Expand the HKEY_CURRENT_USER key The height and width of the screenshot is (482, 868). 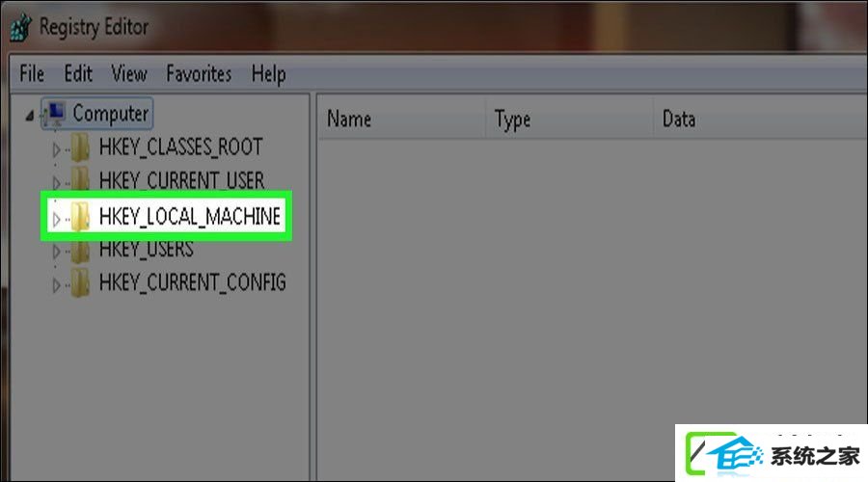[56, 182]
